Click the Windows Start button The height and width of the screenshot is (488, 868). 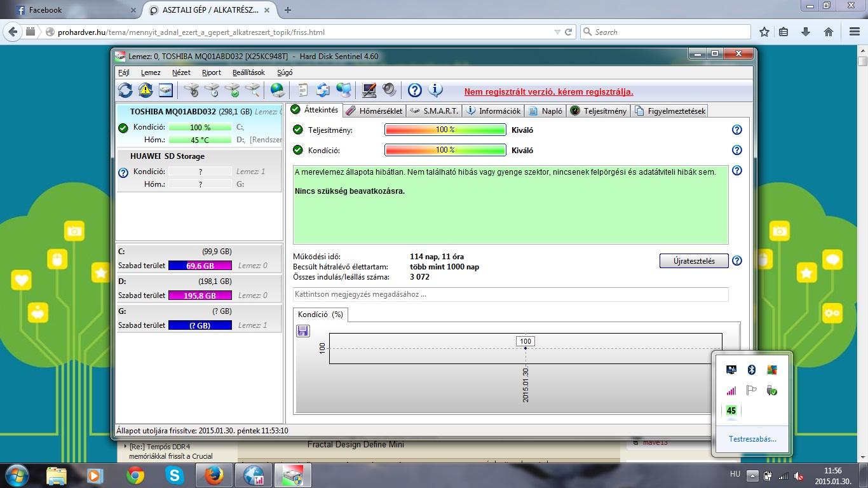[16, 475]
